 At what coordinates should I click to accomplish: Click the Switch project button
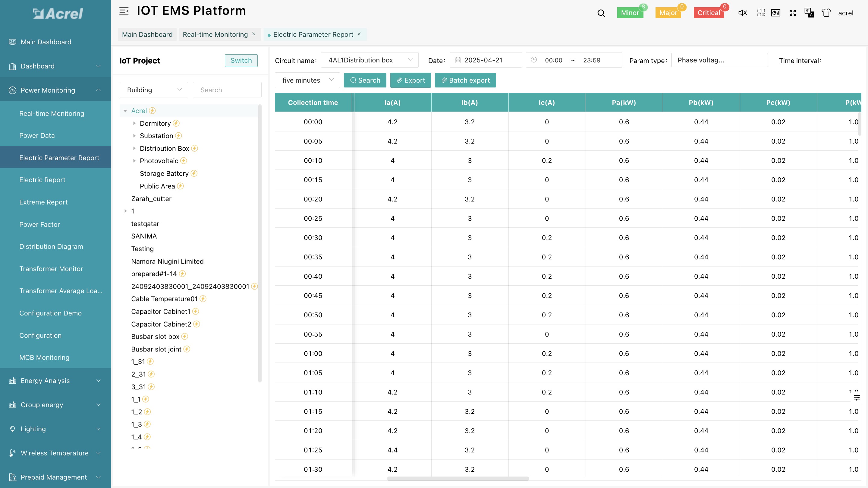(x=241, y=60)
